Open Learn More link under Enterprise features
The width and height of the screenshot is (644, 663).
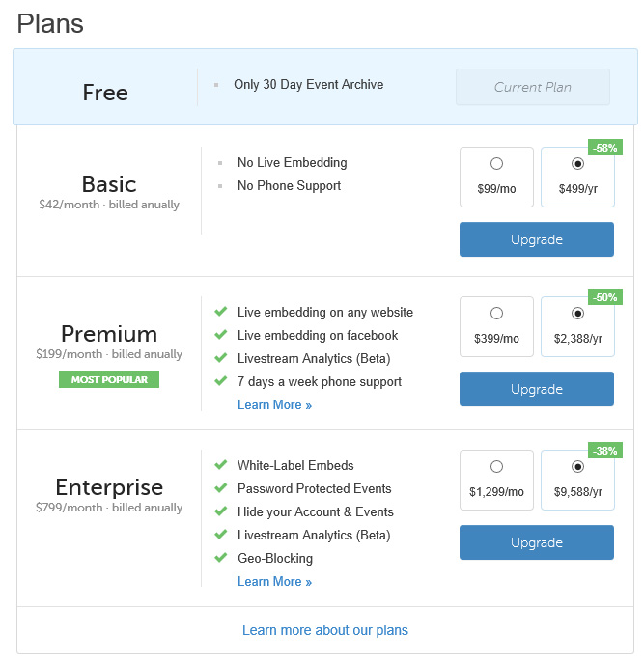pos(274,581)
